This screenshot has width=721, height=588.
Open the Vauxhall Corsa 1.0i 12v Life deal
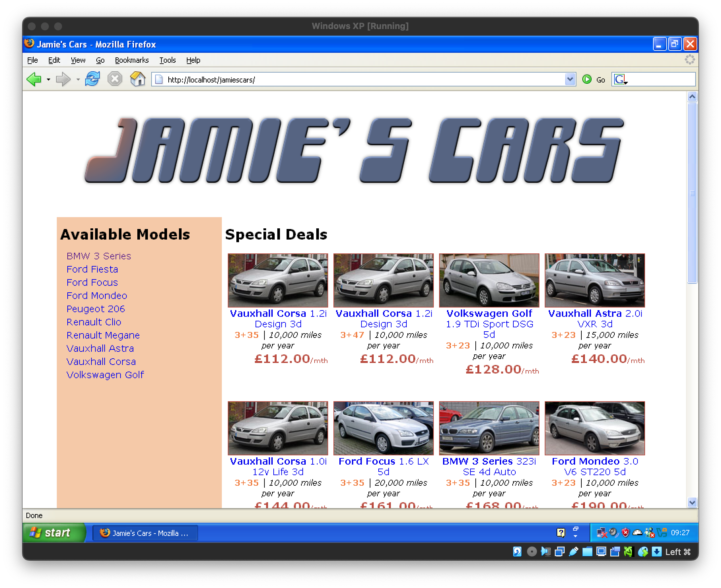[x=278, y=466]
